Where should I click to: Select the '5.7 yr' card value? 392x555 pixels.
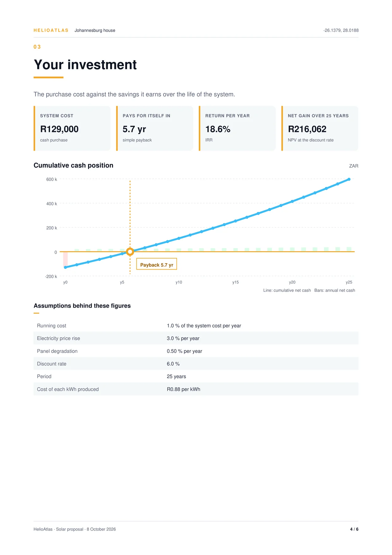coord(134,129)
